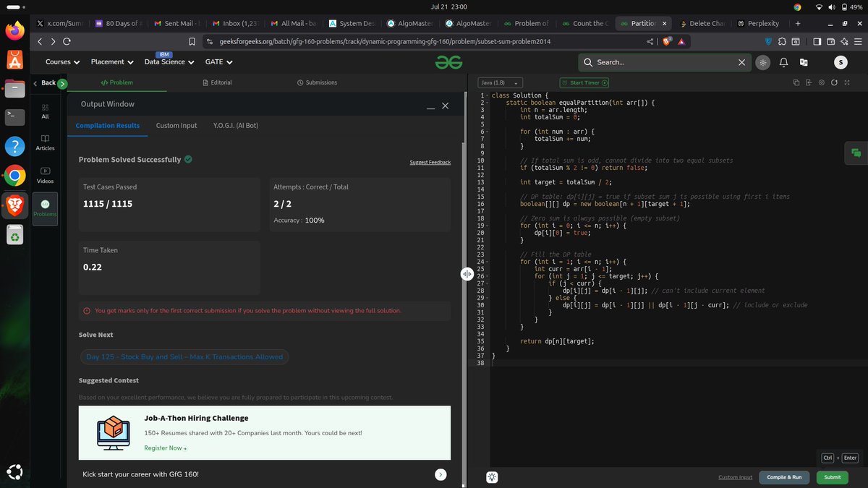The height and width of the screenshot is (488, 868).
Task: Collapse code fold at line 24
Action: [488, 262]
